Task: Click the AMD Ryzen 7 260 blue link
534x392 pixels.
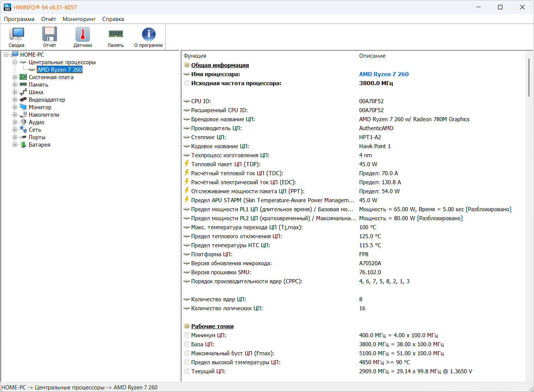Action: pyautogui.click(x=384, y=74)
